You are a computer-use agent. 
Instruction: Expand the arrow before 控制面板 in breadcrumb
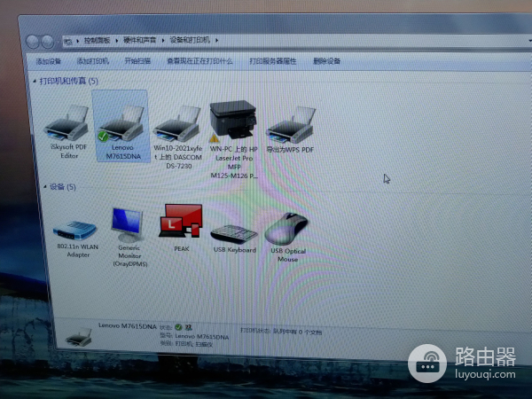[78, 41]
